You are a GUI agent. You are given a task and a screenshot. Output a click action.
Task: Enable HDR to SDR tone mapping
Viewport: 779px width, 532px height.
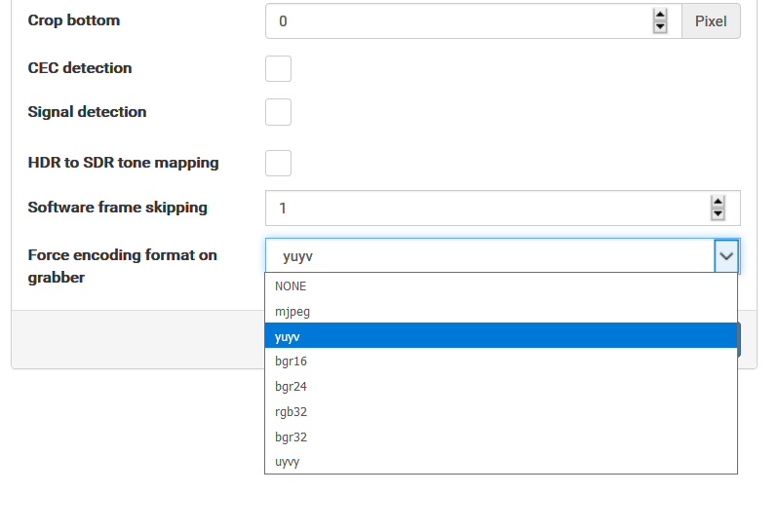click(x=278, y=163)
